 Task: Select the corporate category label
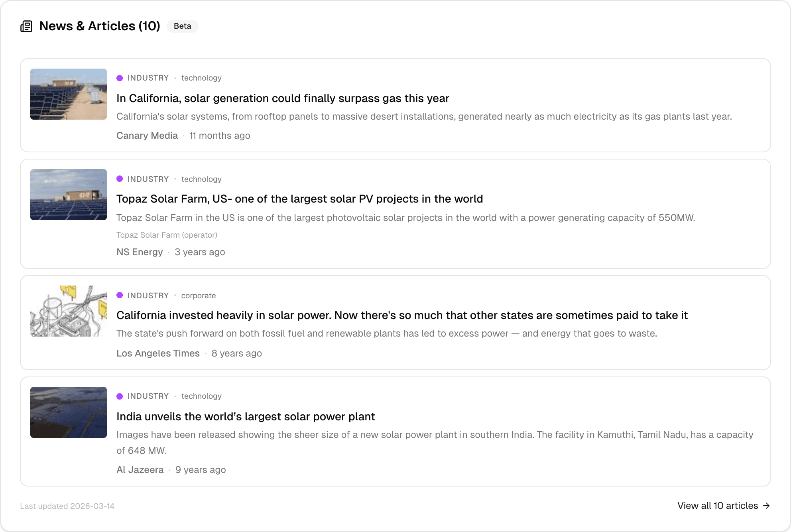click(198, 296)
